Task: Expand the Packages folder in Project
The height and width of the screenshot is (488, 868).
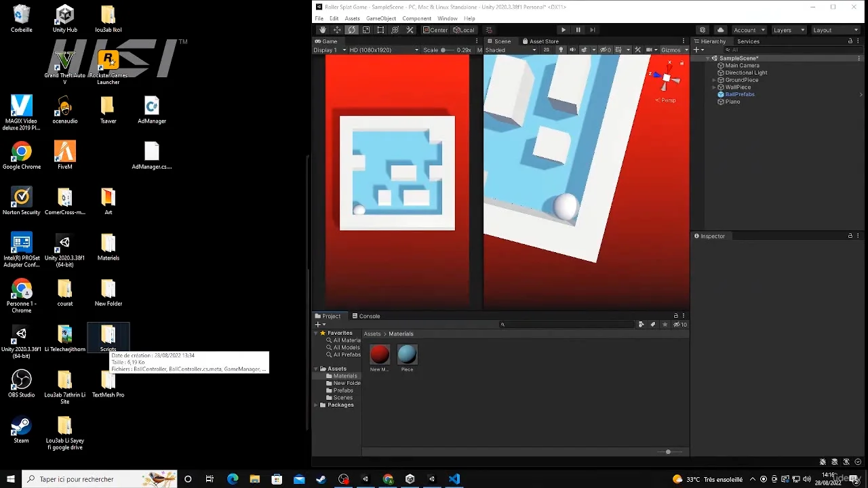Action: coord(316,405)
